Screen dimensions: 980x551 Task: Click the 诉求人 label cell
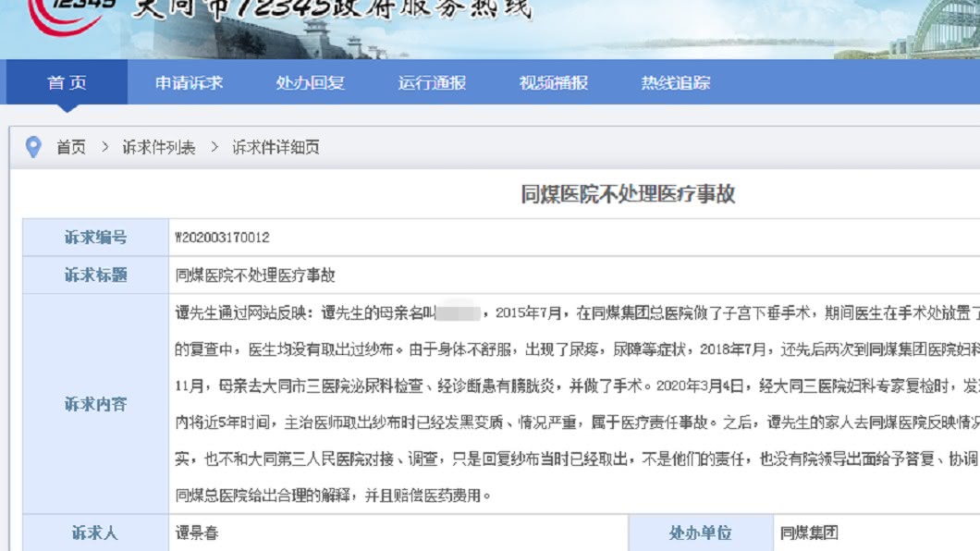[95, 533]
